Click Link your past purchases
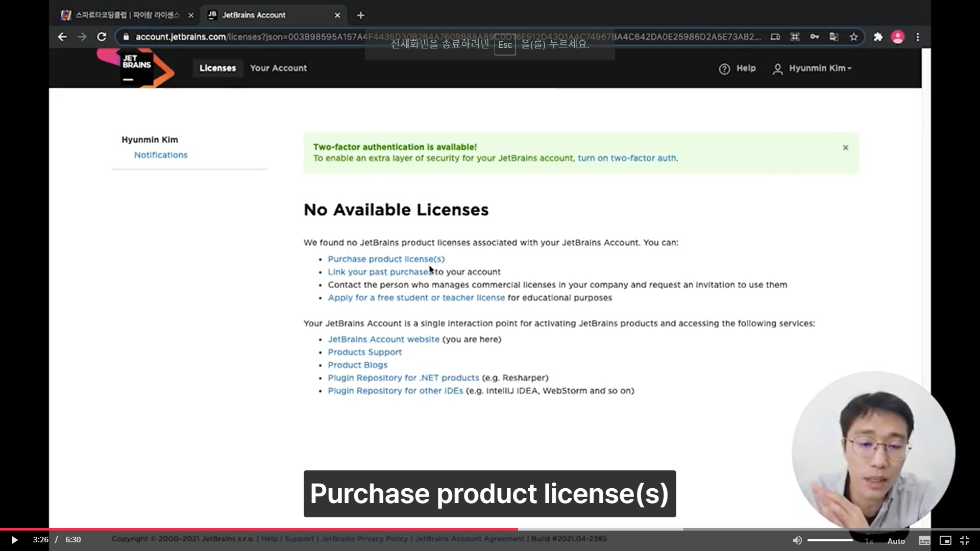 [381, 272]
